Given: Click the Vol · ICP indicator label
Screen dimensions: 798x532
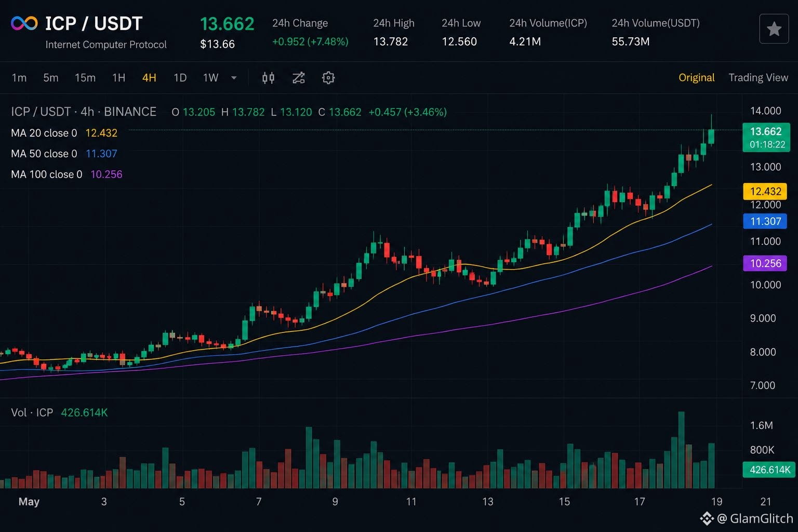Looking at the screenshot, I should point(32,413).
